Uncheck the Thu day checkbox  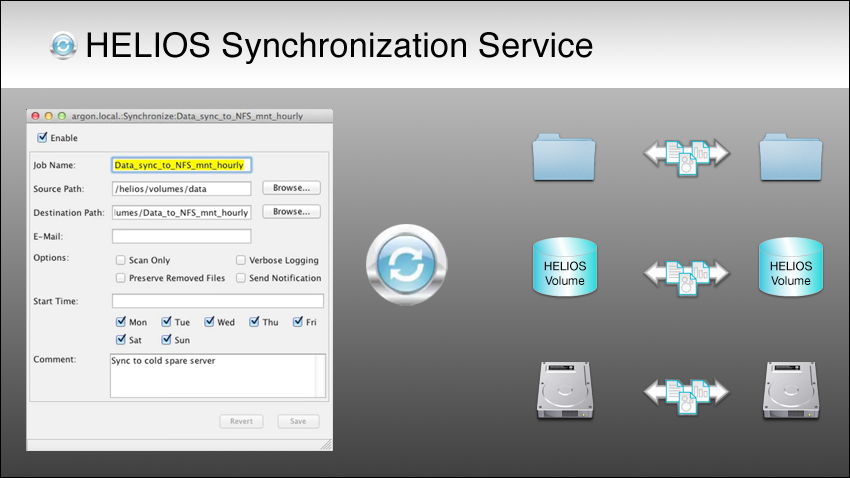point(254,322)
